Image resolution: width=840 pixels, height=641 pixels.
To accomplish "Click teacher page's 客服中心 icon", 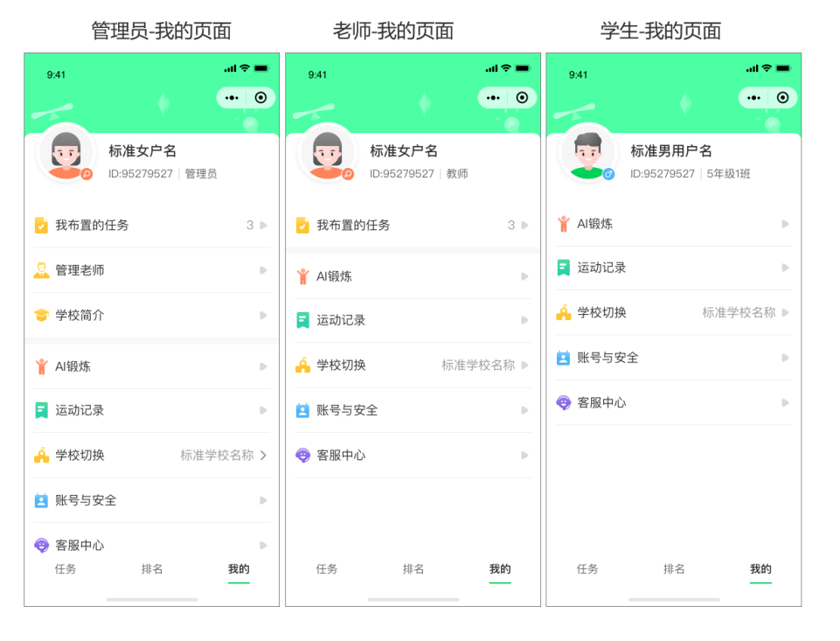I will (x=302, y=456).
